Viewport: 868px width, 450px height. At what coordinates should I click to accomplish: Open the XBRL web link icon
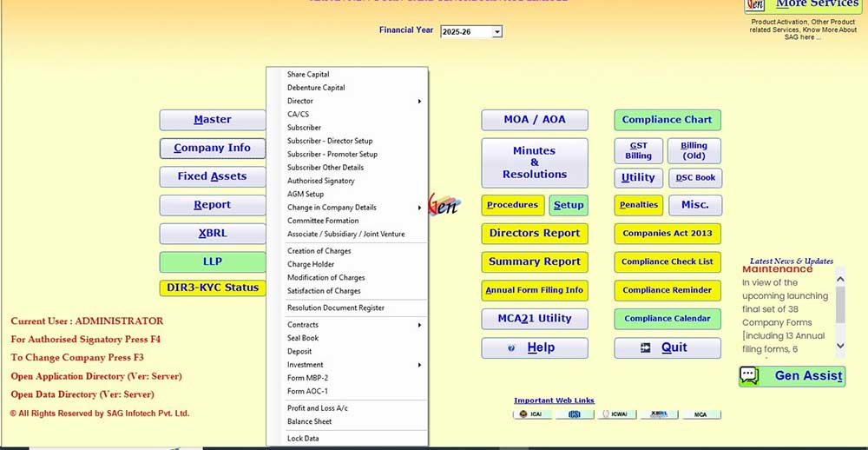point(659,414)
